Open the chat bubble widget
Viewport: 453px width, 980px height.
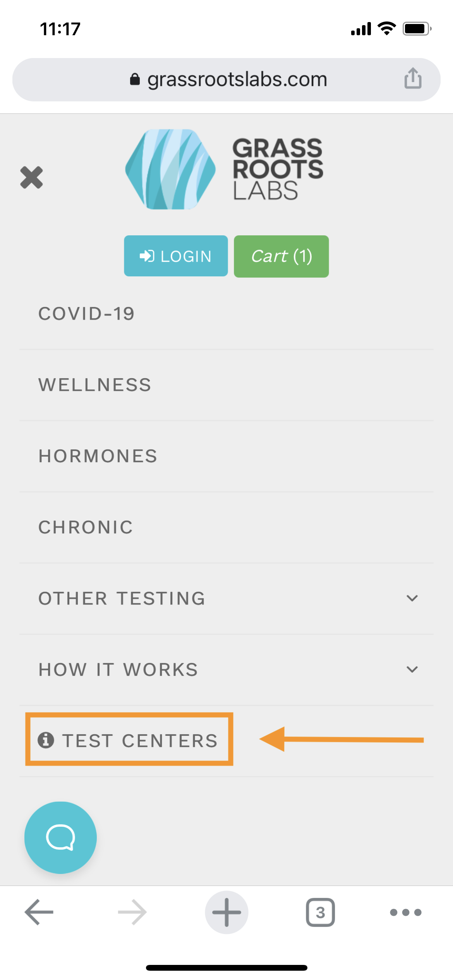[x=60, y=837]
